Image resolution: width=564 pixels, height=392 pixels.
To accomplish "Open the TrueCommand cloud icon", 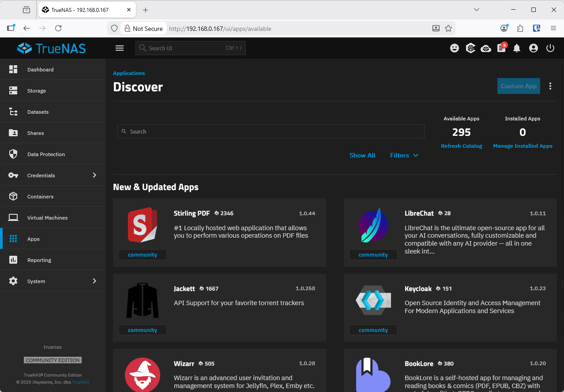I will 486,49.
